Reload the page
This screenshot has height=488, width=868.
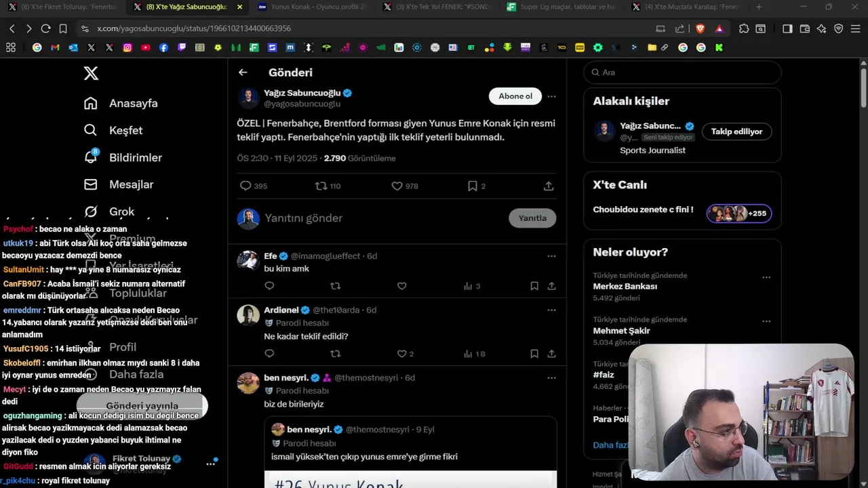45,28
